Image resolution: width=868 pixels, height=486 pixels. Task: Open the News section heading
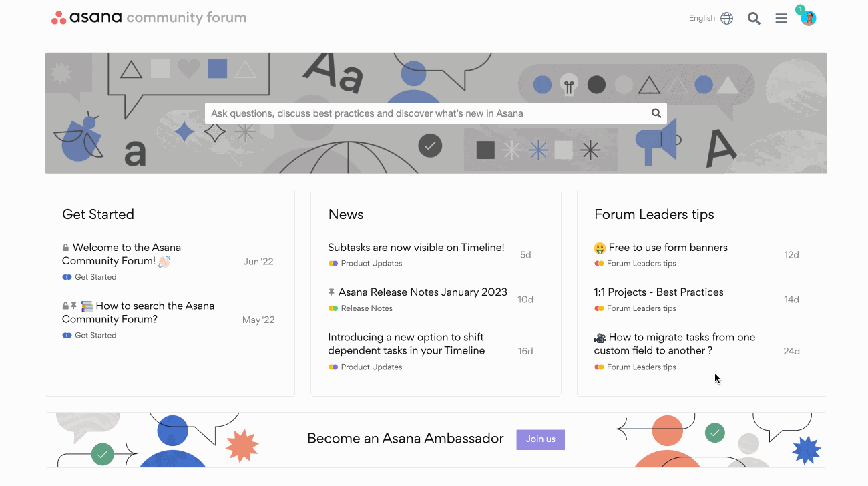pos(346,214)
